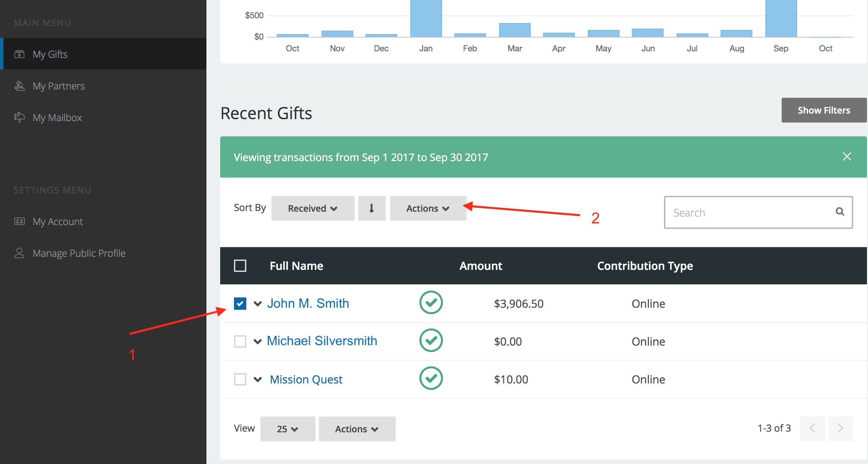
Task: Open the top Actions dropdown
Action: click(x=428, y=208)
